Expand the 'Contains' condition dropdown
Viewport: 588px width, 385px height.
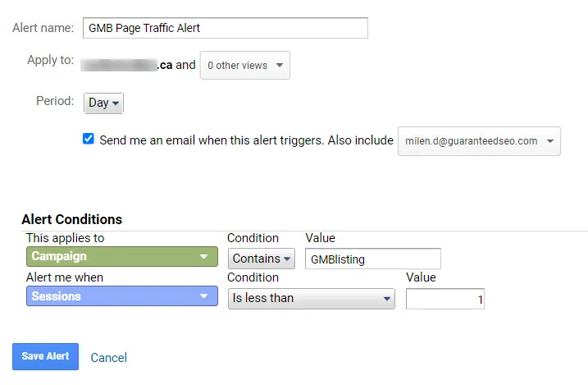[260, 259]
